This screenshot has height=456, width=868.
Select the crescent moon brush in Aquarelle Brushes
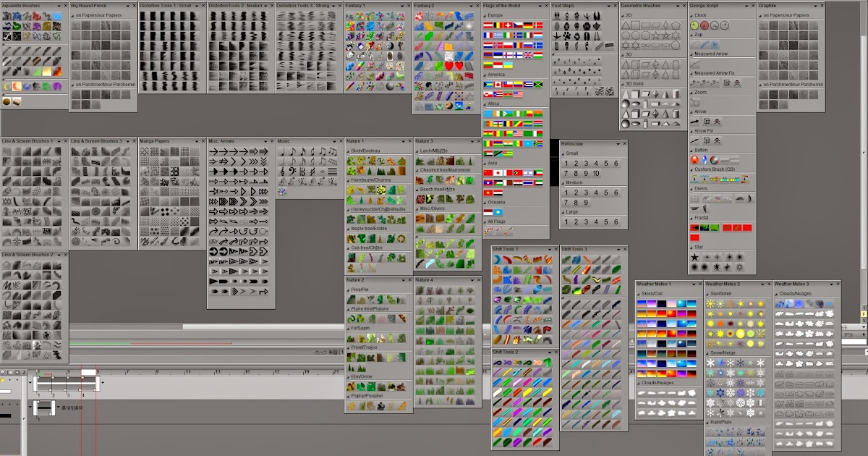7,86
